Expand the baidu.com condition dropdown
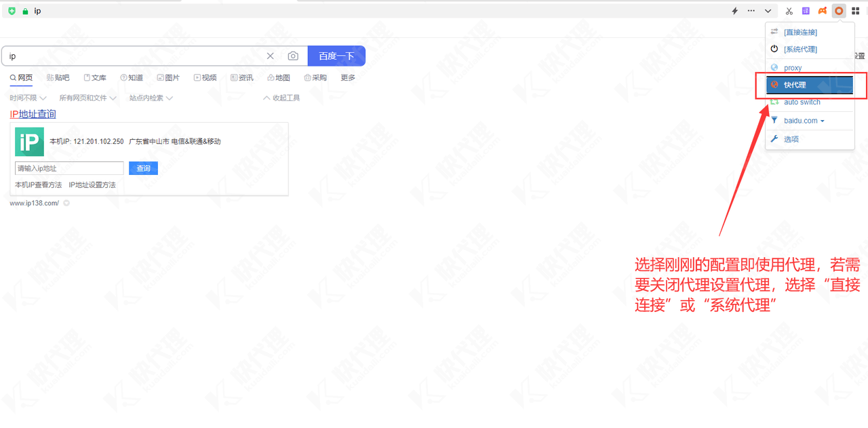The width and height of the screenshot is (868, 428). (804, 121)
